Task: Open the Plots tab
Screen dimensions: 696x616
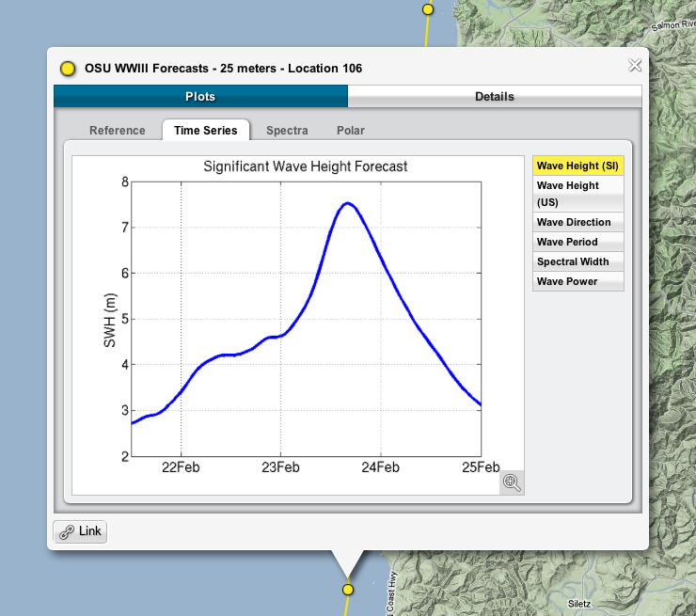Action: (x=200, y=97)
